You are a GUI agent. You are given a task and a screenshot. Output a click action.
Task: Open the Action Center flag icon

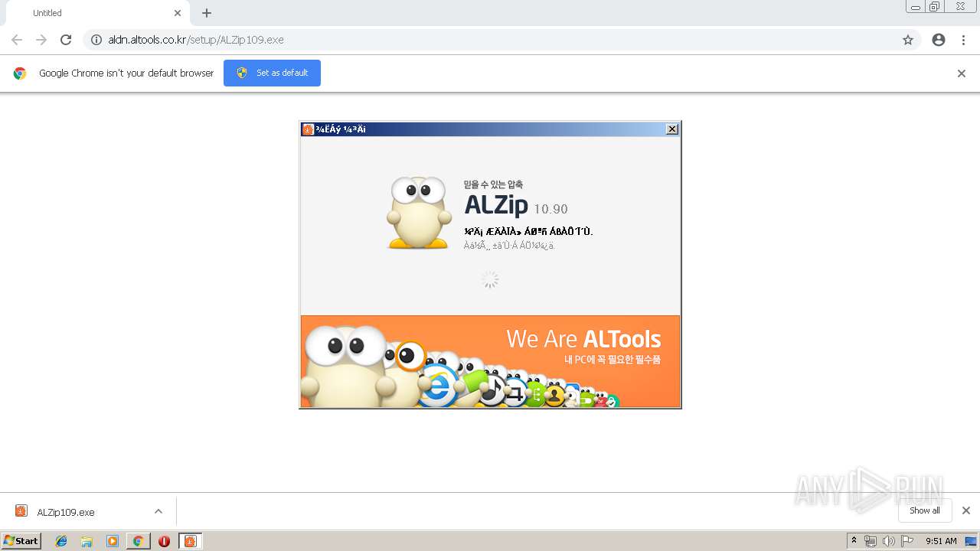pos(906,541)
